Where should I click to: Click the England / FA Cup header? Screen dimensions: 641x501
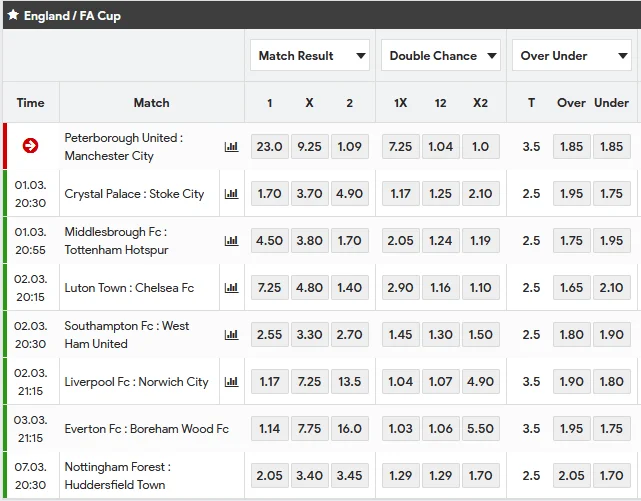click(x=72, y=16)
